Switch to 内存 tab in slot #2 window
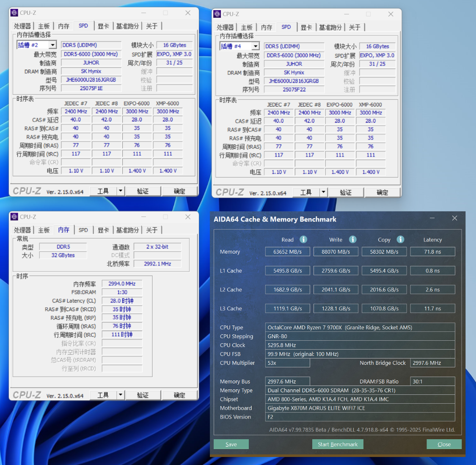The image size is (476, 465). click(x=64, y=26)
